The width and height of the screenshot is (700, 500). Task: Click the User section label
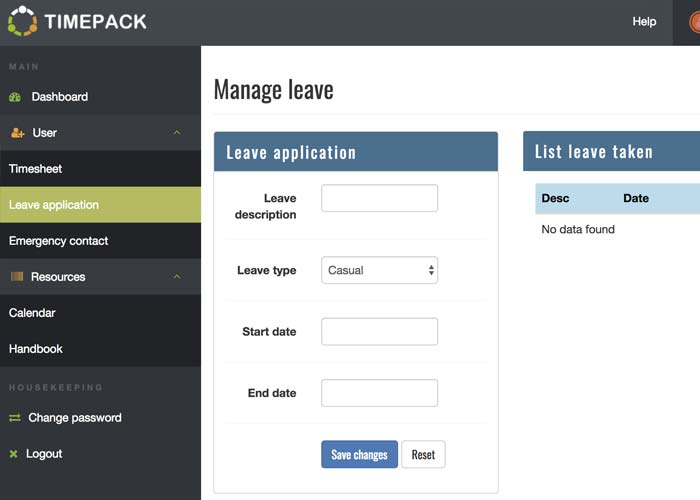pyautogui.click(x=45, y=133)
